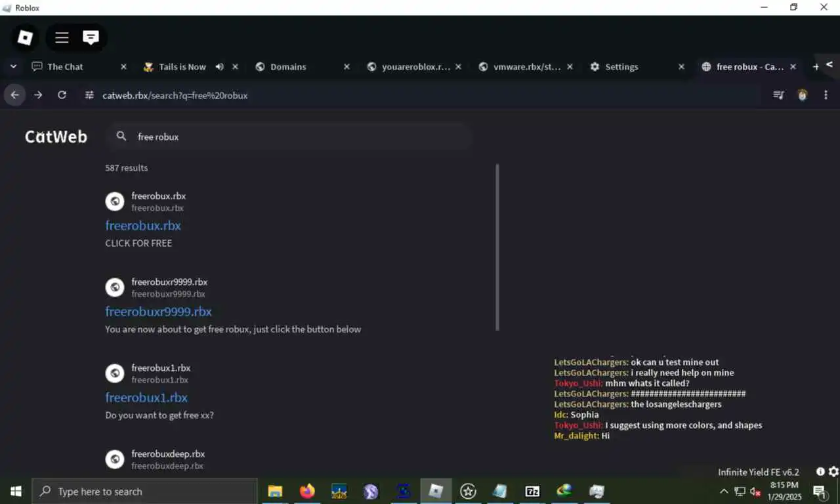Click Mr_dalight's "Hi" chat message
Image resolution: width=840 pixels, height=504 pixels.
click(x=605, y=436)
